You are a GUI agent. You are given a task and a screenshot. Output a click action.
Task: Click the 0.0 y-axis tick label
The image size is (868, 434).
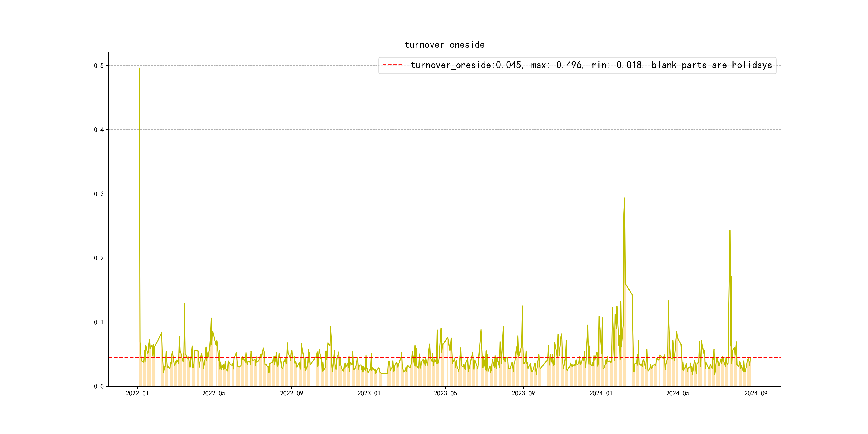click(99, 387)
